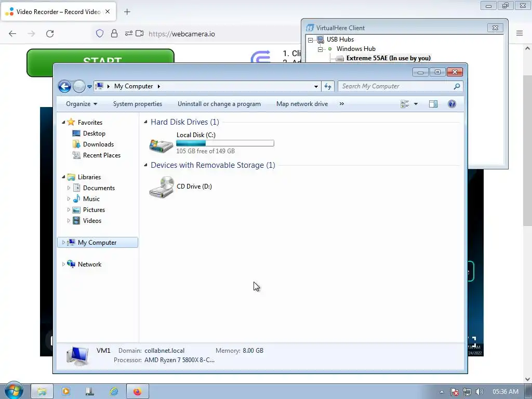Click Map network drive
Image resolution: width=532 pixels, height=399 pixels.
(302, 104)
